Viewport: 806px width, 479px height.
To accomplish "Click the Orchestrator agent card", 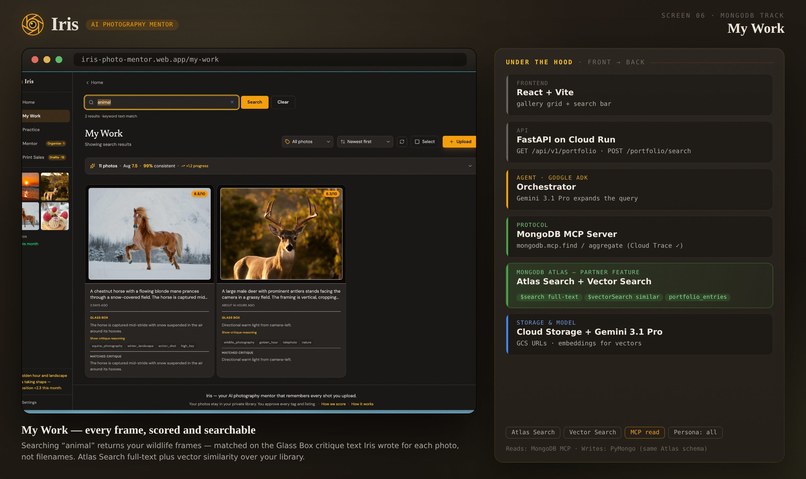I will tap(639, 189).
